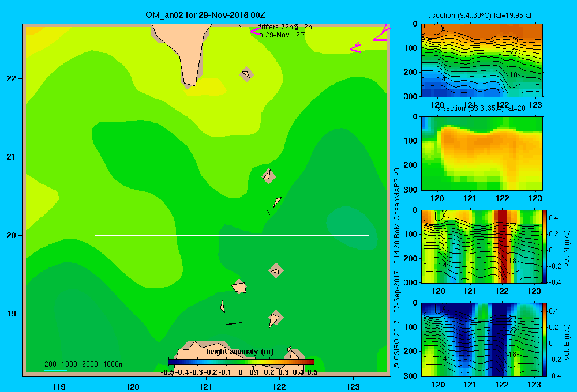Click the magenta drifter arrow at the map's upper-right corner
Viewport: 577px width, 392px height.
[x=381, y=33]
